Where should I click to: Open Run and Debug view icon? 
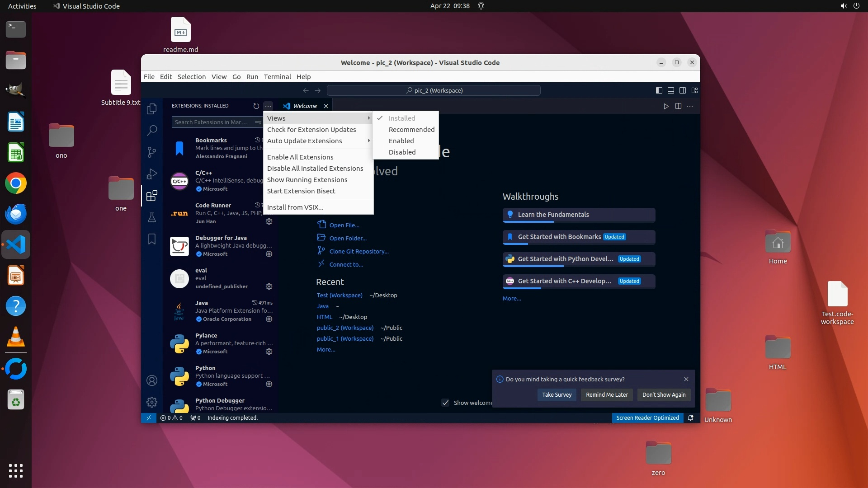point(152,174)
